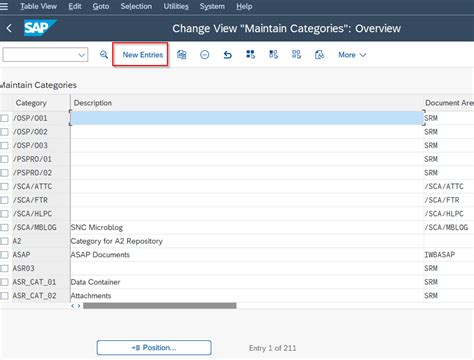This screenshot has width=474, height=360.
Task: Tick the /PSPRO/02 row checkbox
Action: [x=4, y=173]
